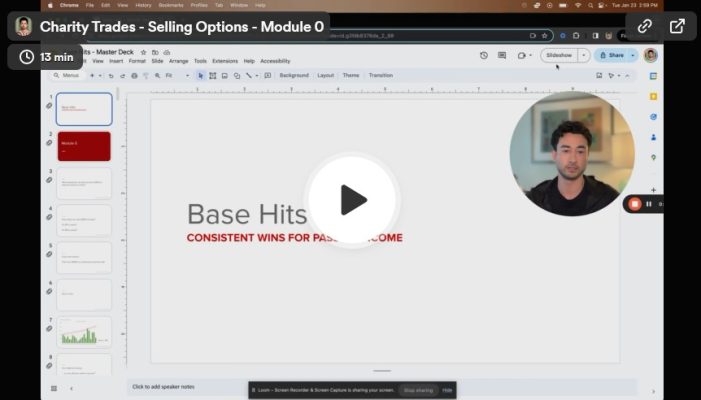Hide the Loom sharing notification bar
The height and width of the screenshot is (400, 701).
[447, 390]
